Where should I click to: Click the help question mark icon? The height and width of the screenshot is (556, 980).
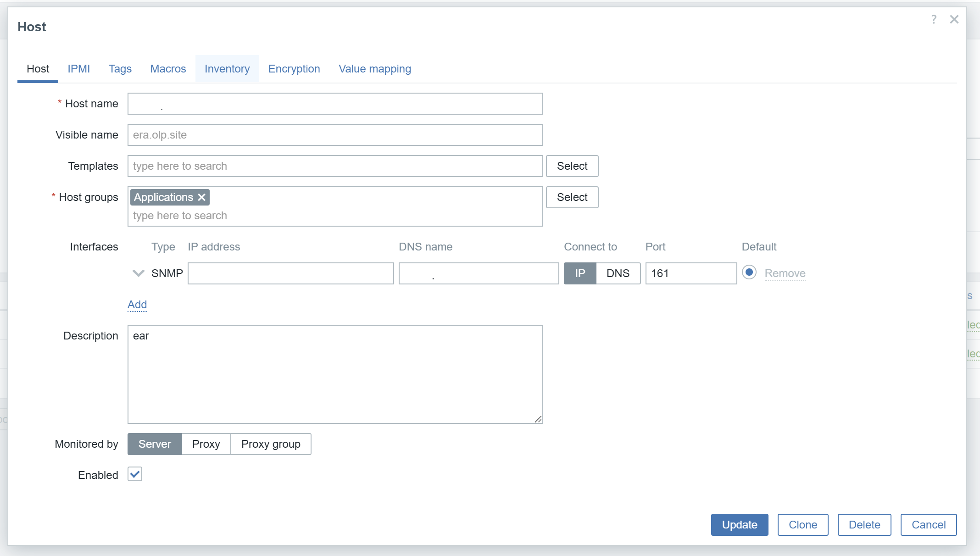tap(934, 19)
